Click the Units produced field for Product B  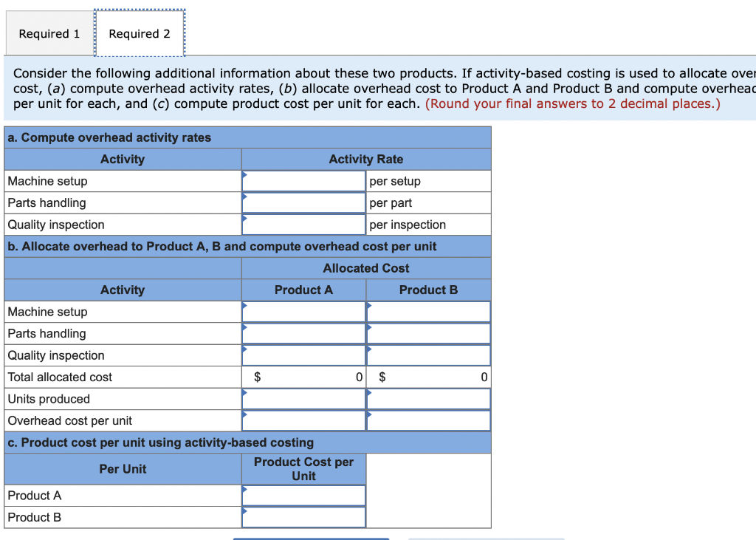tap(428, 398)
